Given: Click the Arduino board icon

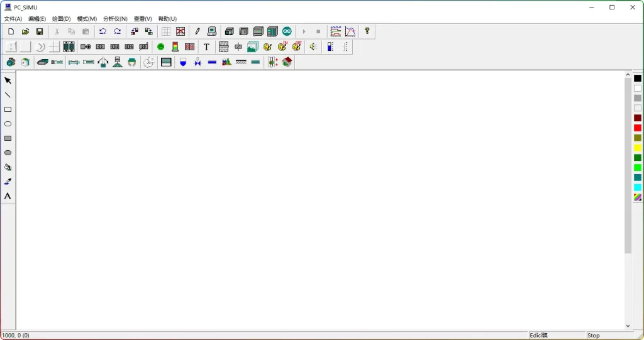Looking at the screenshot, I should [x=287, y=31].
